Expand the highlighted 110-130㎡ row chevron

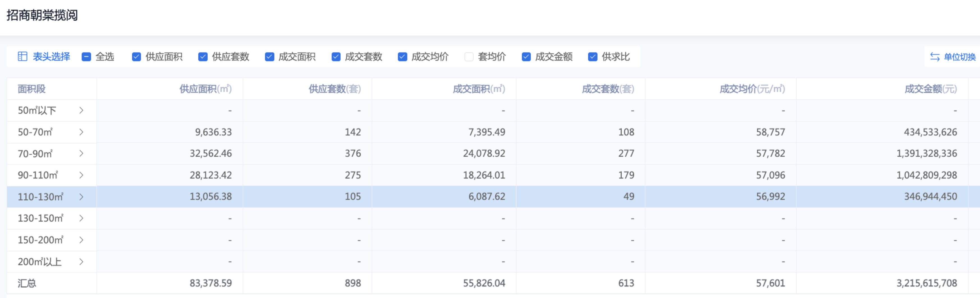[81, 197]
